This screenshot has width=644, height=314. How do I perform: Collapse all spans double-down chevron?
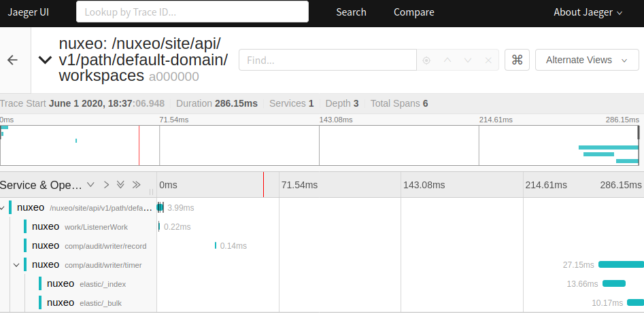pos(120,185)
